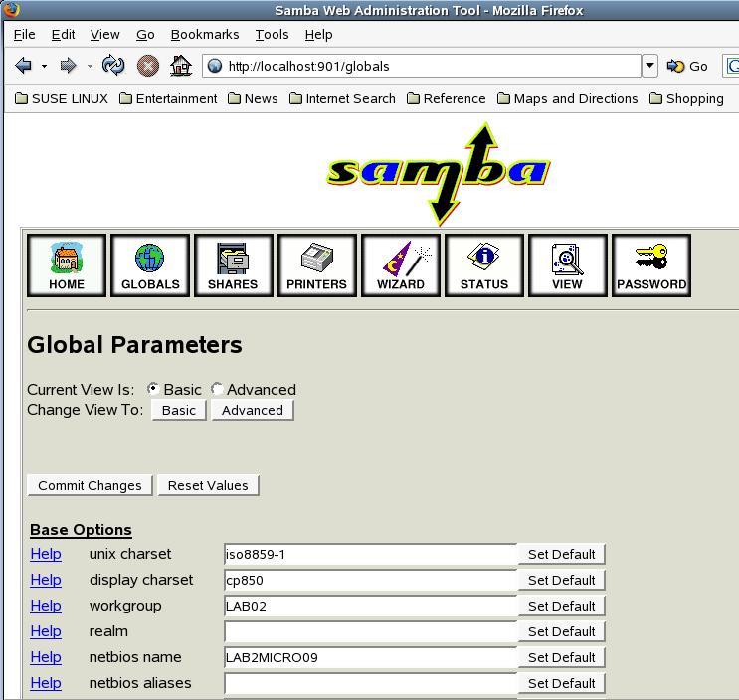Open the PRINTERS section icon
739x700 pixels.
pyautogui.click(x=316, y=265)
